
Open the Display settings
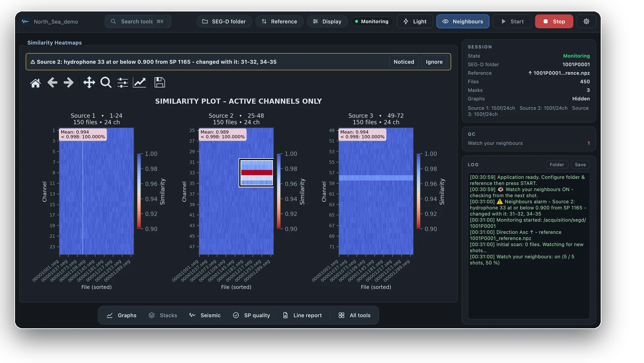(327, 21)
